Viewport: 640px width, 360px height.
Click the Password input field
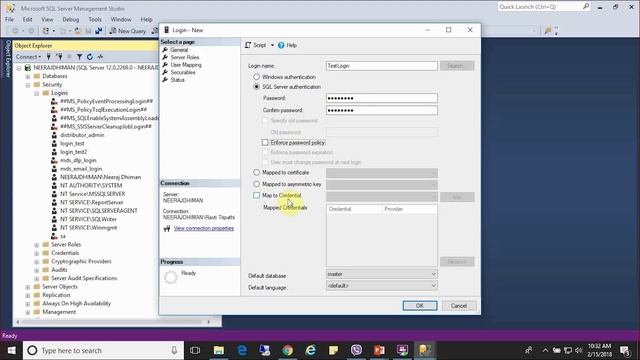pyautogui.click(x=382, y=98)
